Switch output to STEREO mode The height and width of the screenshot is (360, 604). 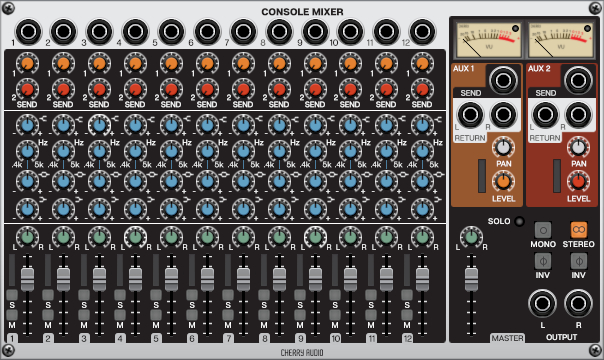[579, 230]
